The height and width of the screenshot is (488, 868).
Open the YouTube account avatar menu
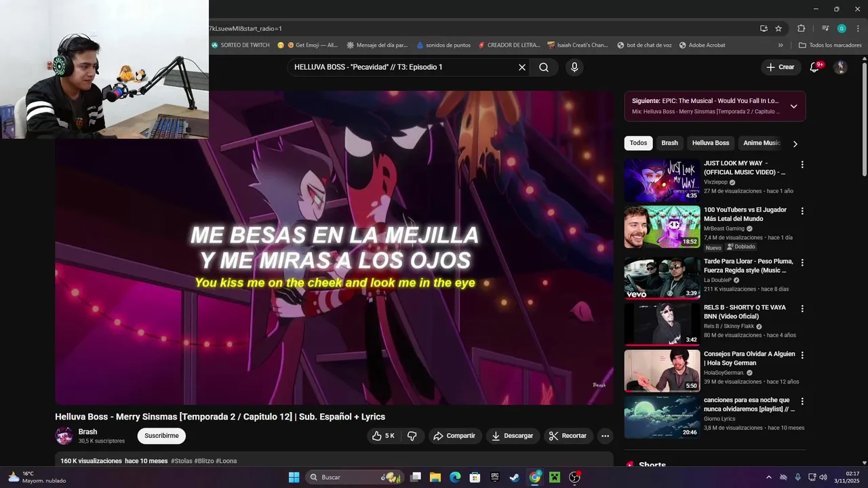point(840,67)
